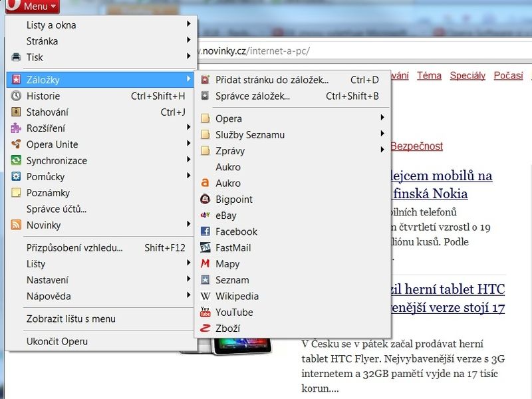Expand the Rozšíření submenu arrow
This screenshot has height=399, width=532.
(189, 127)
